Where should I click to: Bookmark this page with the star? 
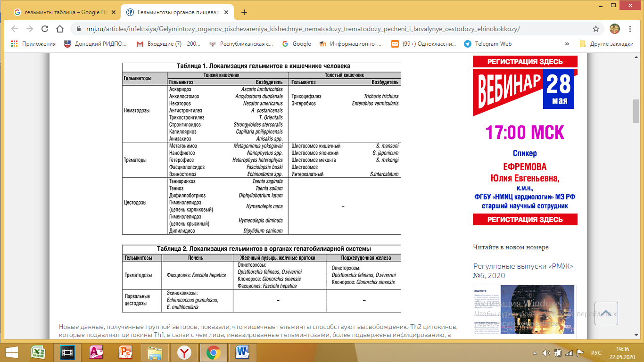pyautogui.click(x=596, y=29)
